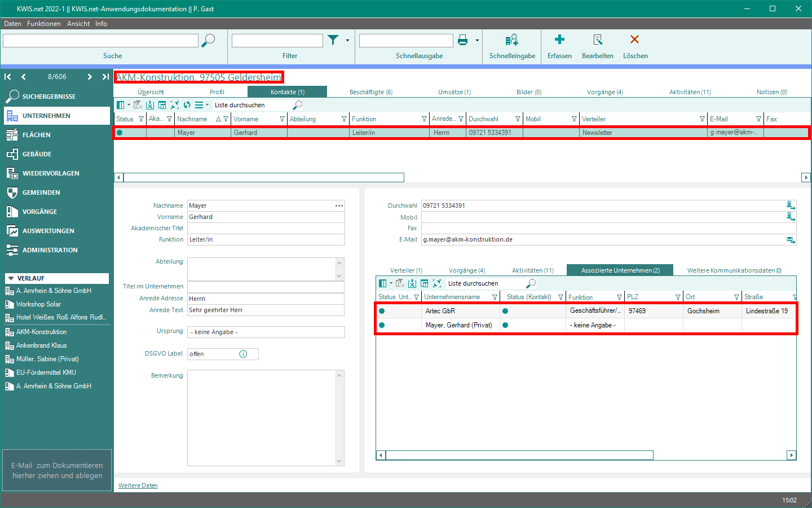This screenshot has width=812, height=508.
Task: Open the Nachname column filter
Action: point(226,119)
